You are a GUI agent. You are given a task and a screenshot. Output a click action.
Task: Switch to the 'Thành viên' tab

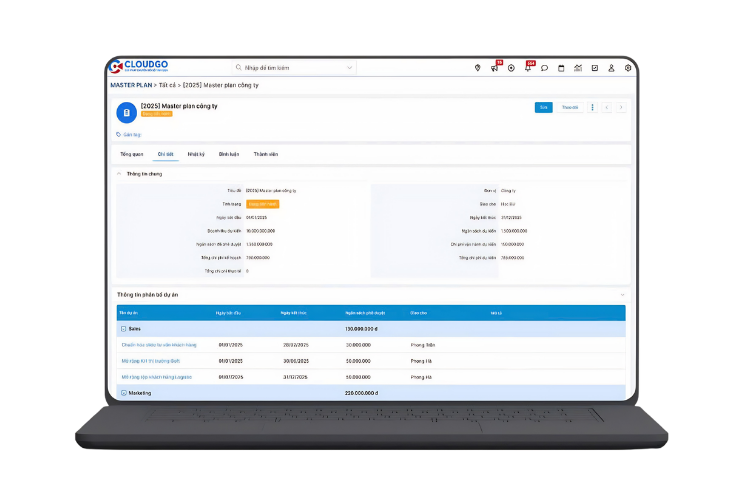[266, 154]
